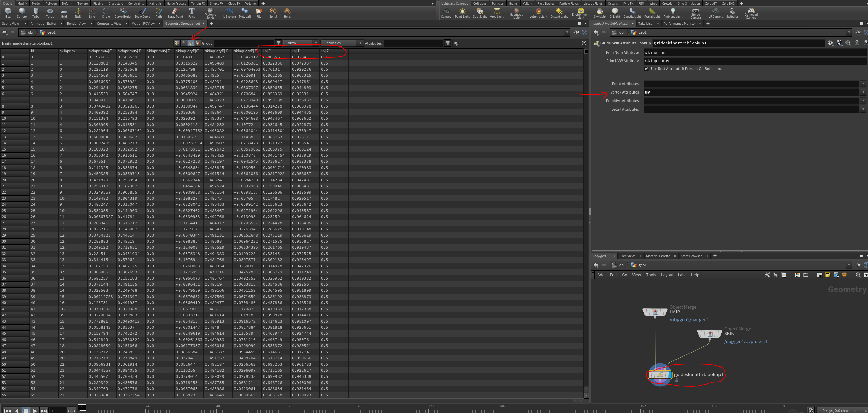Screen dimensions: 868x413
Task: Expand network editor path dropdown
Action: [x=849, y=265]
